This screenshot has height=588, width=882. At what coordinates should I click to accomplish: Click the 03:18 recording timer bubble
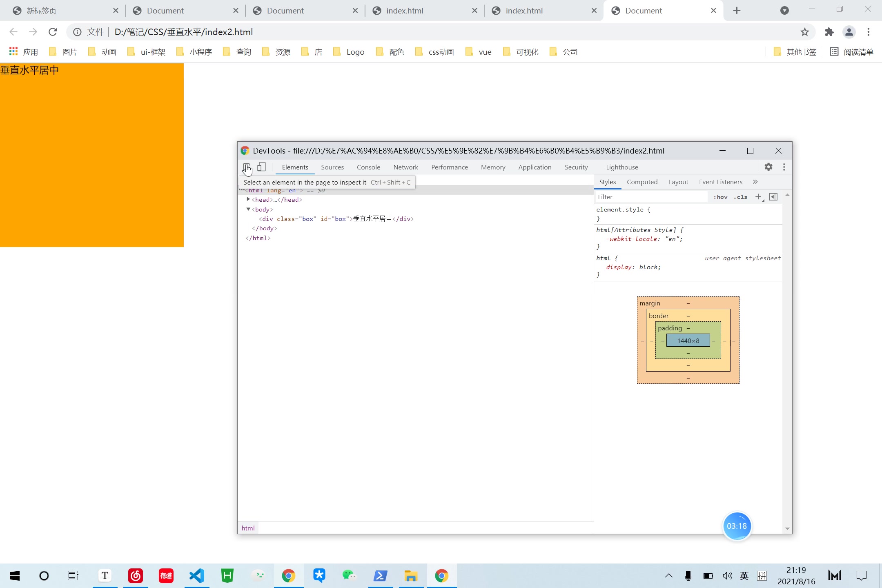coord(737,526)
